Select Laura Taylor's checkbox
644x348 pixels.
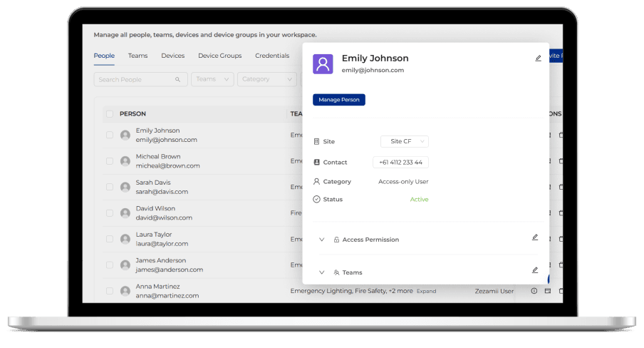pyautogui.click(x=110, y=239)
